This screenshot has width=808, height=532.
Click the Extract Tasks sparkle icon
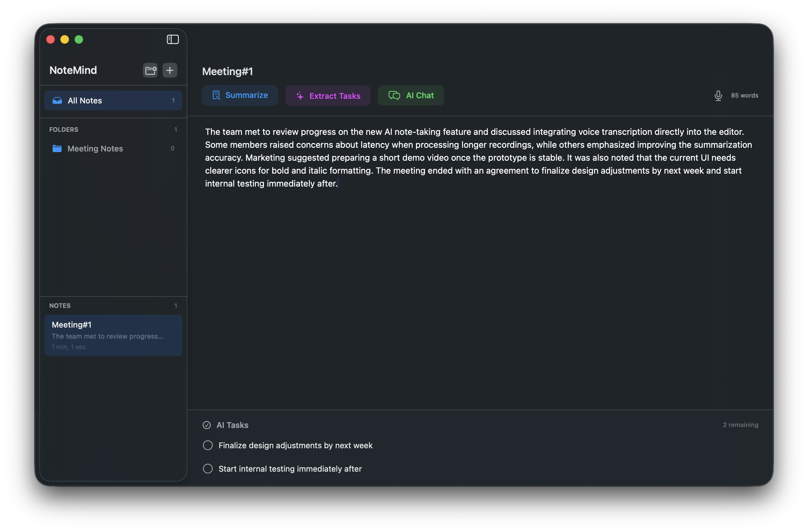pyautogui.click(x=300, y=96)
